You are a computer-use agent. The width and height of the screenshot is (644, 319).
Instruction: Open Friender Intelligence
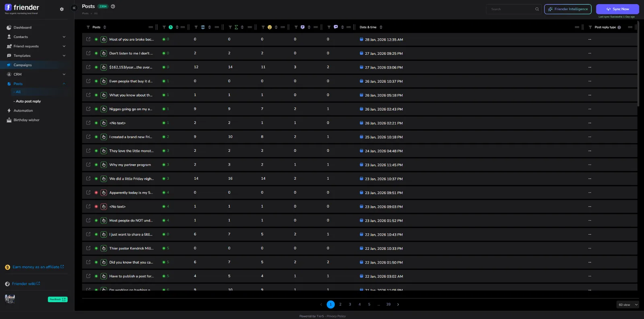(x=568, y=9)
